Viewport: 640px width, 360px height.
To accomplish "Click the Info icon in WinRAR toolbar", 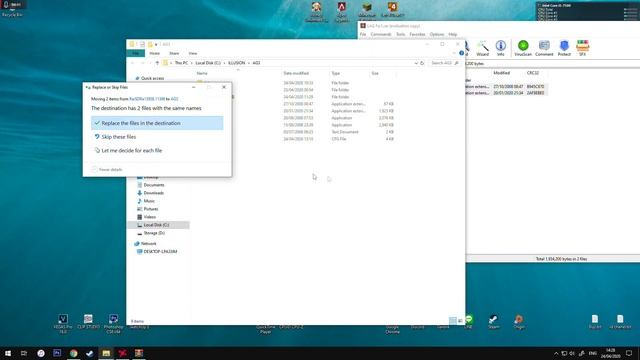I will pos(501,48).
